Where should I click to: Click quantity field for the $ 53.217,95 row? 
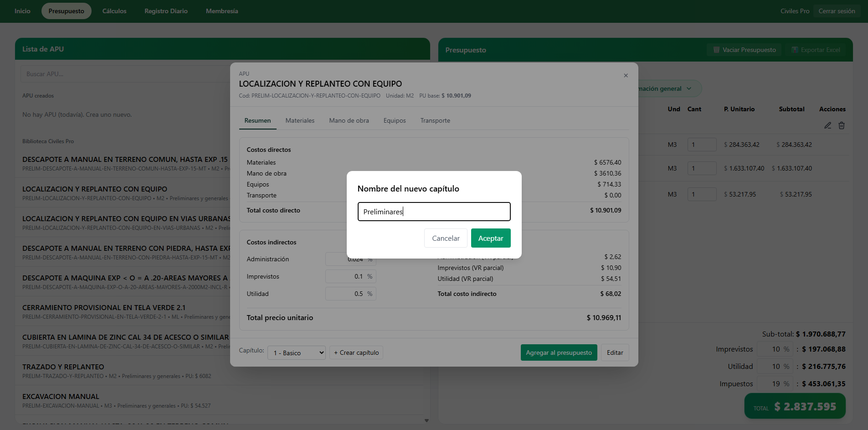coord(702,194)
